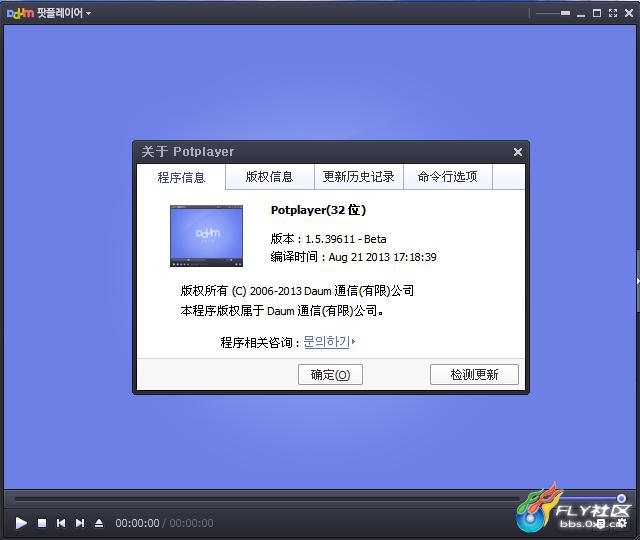This screenshot has height=540, width=640.
Task: Start playback with the Play button
Action: click(21, 523)
